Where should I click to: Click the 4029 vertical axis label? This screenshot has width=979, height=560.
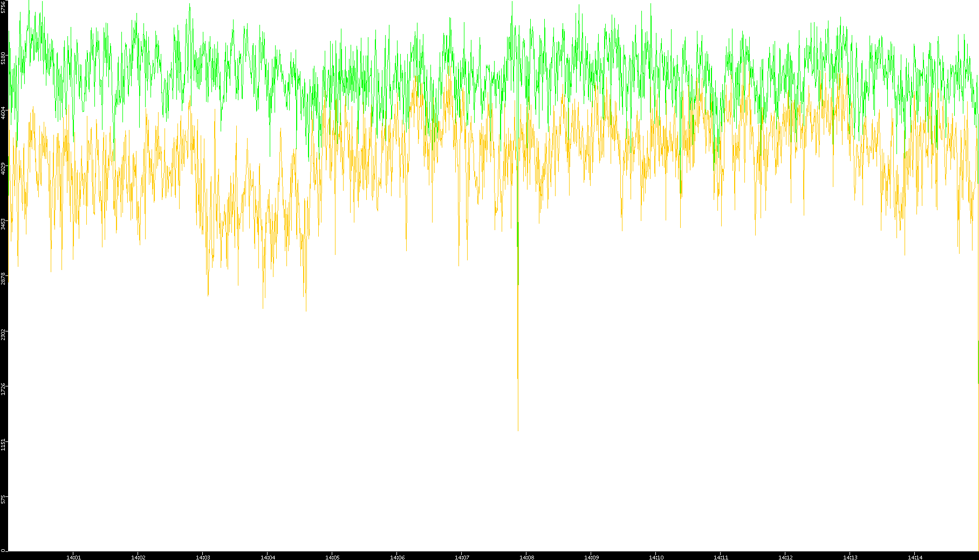pyautogui.click(x=4, y=169)
